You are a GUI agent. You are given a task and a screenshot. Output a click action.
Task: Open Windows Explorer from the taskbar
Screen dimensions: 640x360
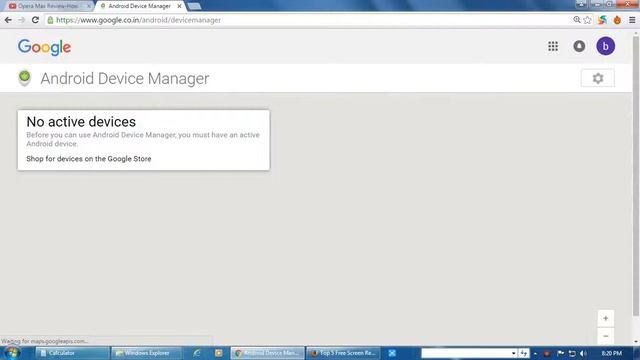pyautogui.click(x=147, y=353)
